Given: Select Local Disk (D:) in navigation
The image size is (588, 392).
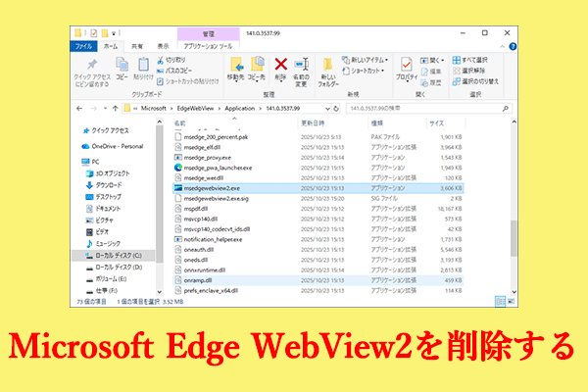Looking at the screenshot, I should point(114,268).
